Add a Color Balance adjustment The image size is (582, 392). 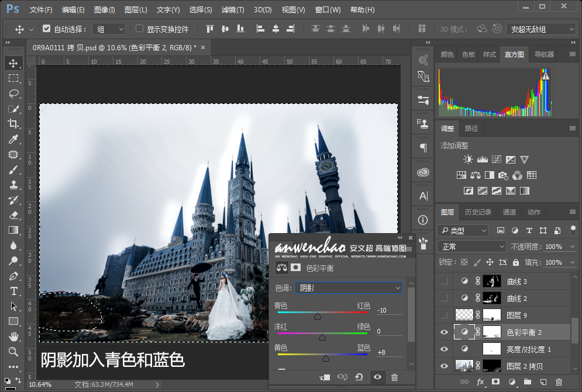coord(475,175)
